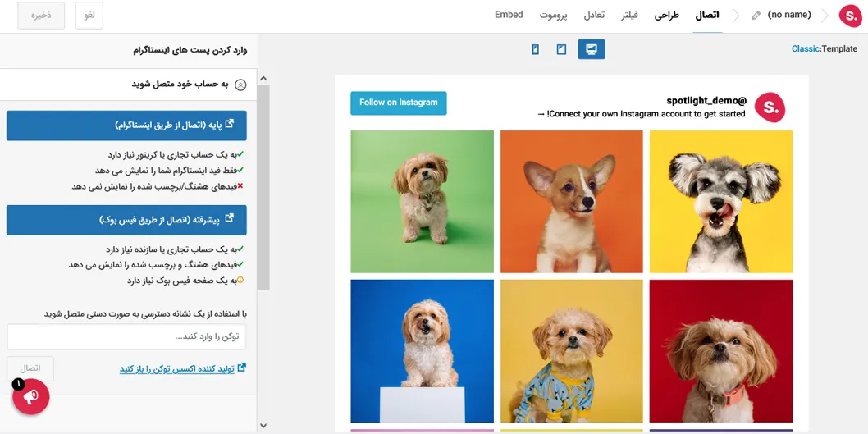Click به حساب خود متصل شوید heading

[x=180, y=85]
